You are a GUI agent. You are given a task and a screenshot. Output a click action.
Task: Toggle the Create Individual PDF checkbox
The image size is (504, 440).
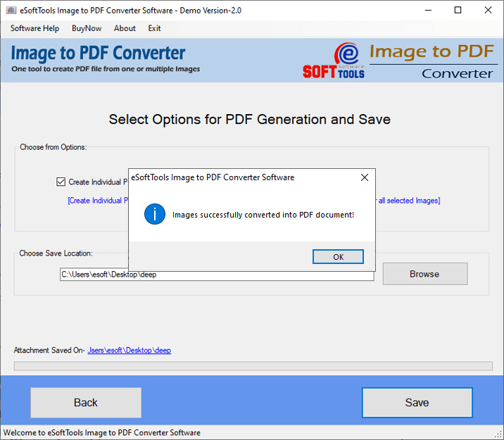[x=61, y=182]
